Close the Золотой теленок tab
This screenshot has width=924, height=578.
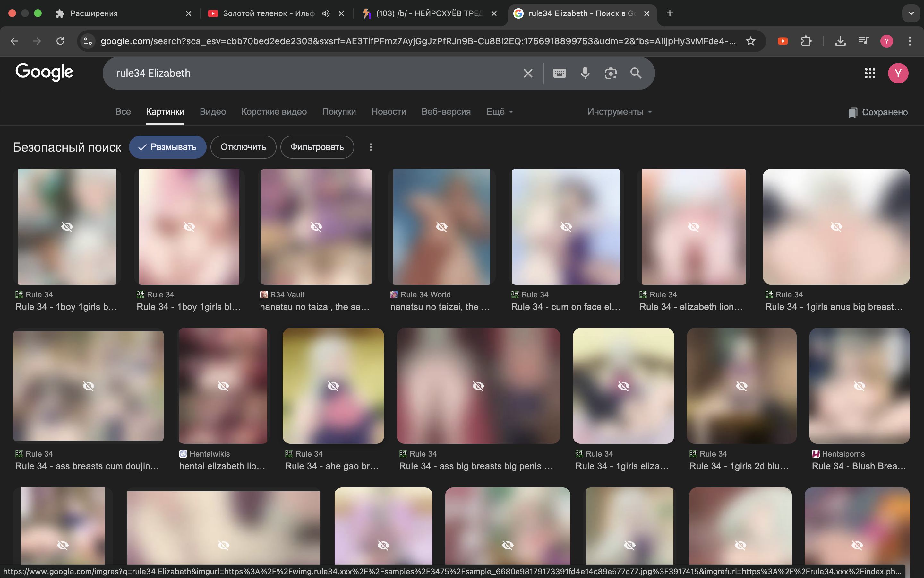coord(341,13)
